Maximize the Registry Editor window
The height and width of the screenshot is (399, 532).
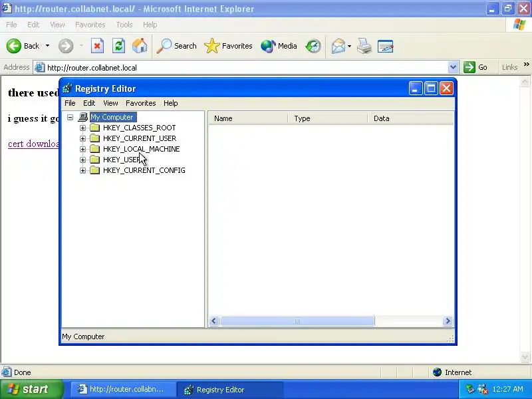point(431,88)
